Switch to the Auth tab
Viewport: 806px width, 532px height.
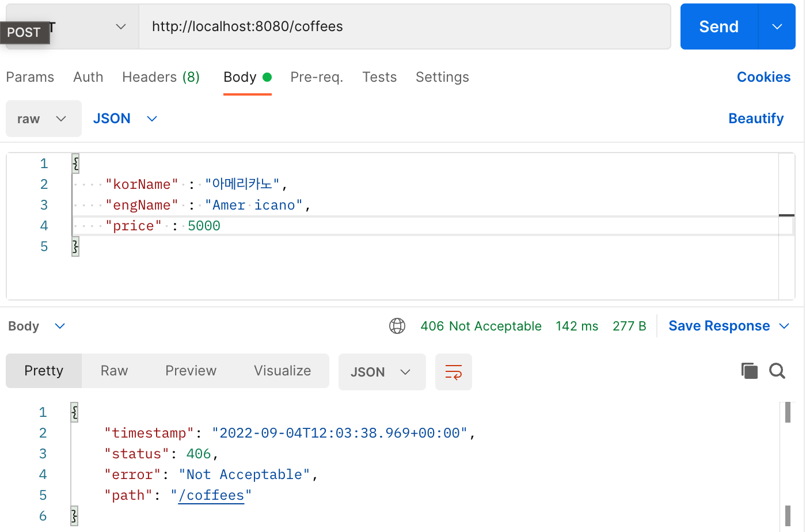click(x=88, y=77)
